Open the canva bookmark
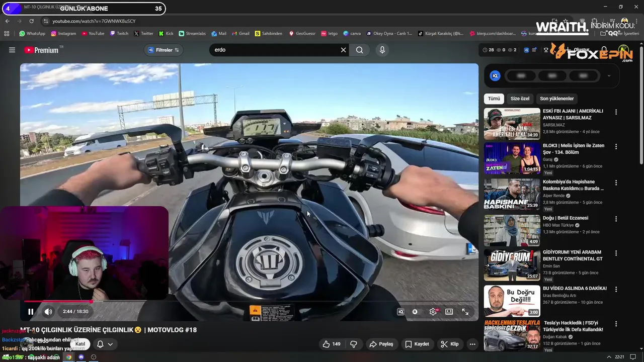644x362 pixels. [352, 34]
